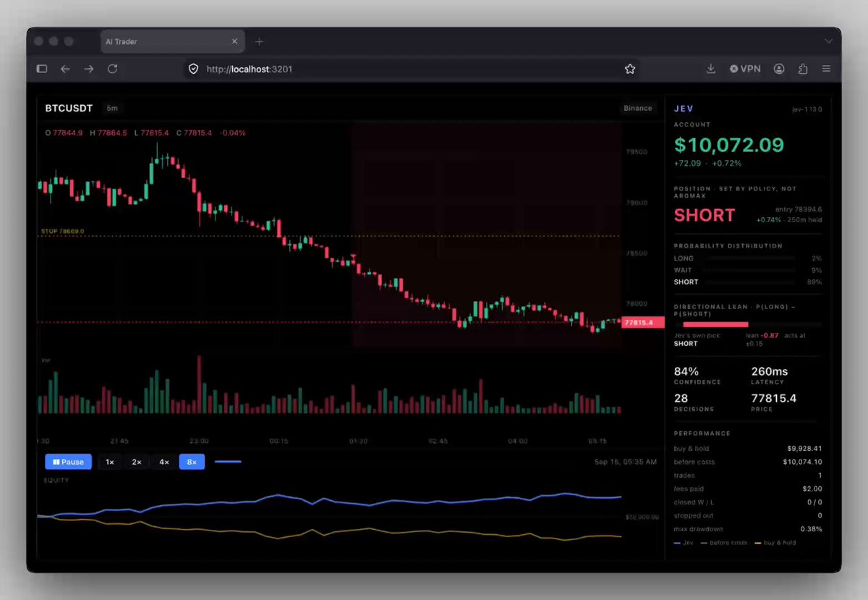868x600 pixels.
Task: Click the lean -0.87 value
Action: (x=762, y=336)
